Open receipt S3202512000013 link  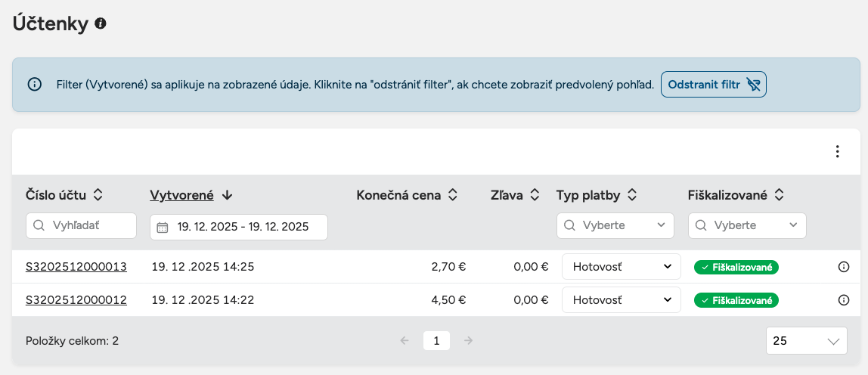click(76, 267)
